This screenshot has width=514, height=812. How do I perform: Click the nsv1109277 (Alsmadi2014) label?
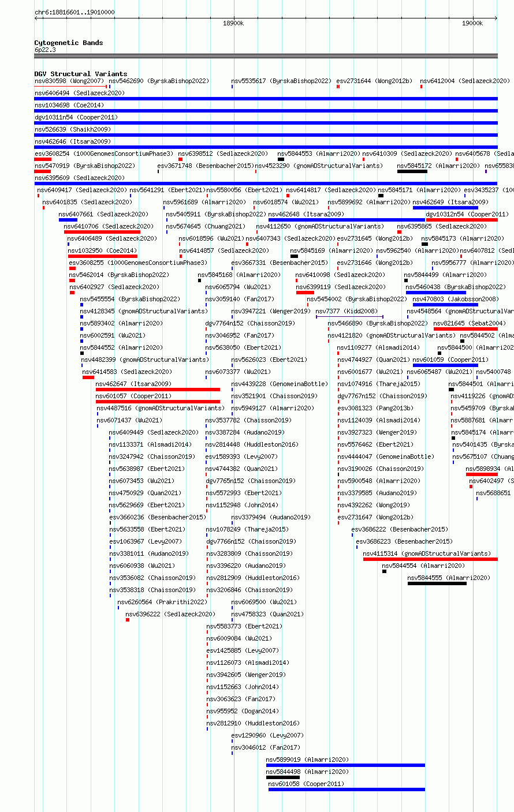coord(379,347)
